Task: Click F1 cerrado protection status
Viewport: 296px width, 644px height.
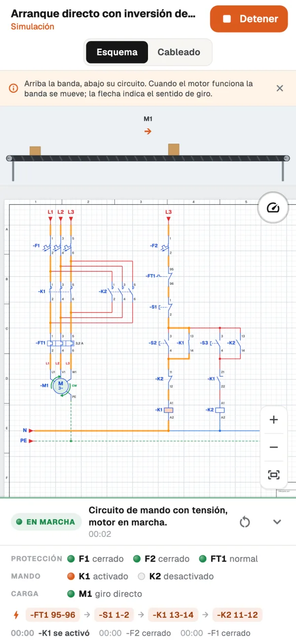Action: (x=95, y=559)
